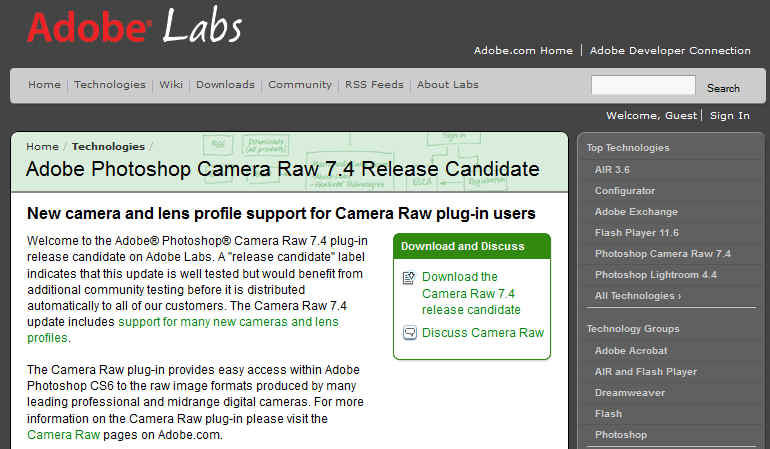Follow the support for new cameras link
Viewport: 770px width, 449px height.
click(183, 330)
